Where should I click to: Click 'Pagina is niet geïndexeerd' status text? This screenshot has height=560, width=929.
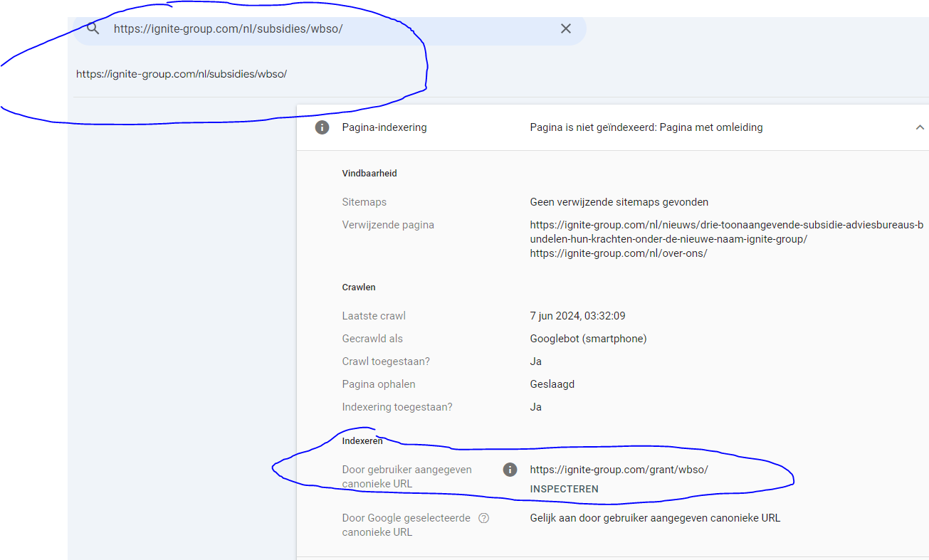coord(646,127)
